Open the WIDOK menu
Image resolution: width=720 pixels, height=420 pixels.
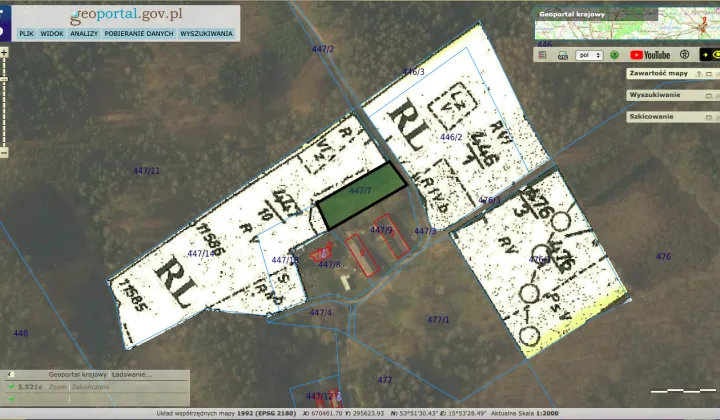point(52,34)
